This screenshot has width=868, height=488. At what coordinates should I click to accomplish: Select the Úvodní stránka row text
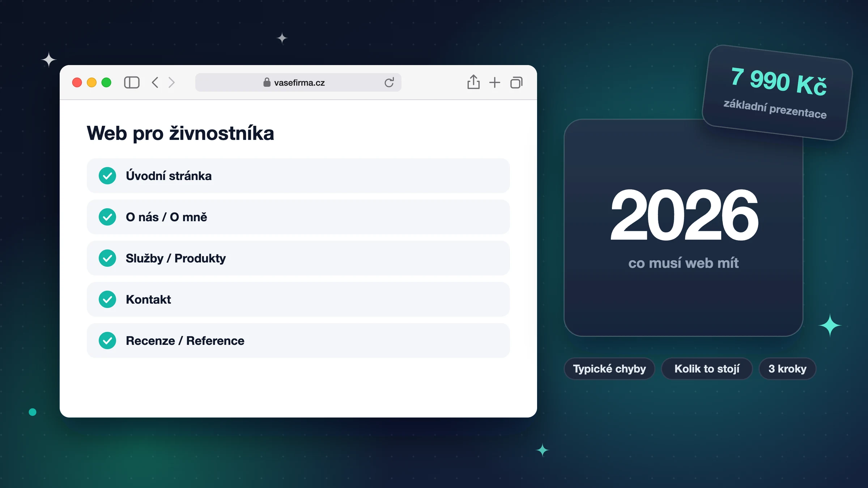coord(169,176)
